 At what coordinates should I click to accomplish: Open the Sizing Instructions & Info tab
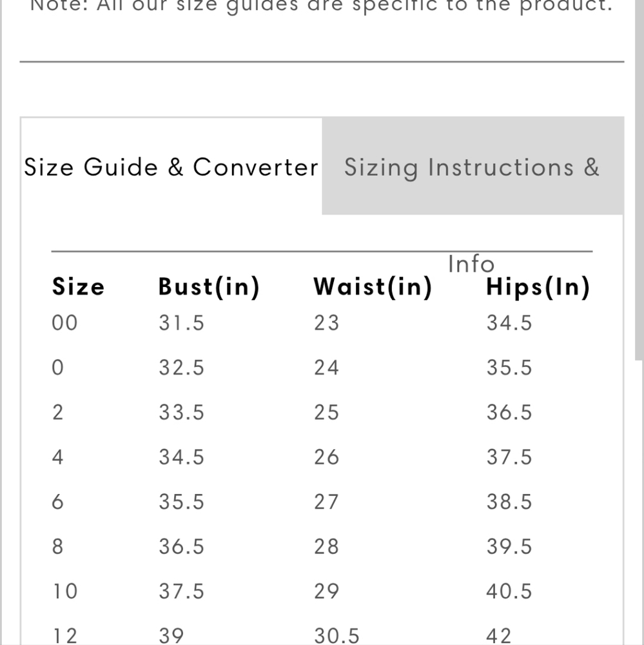pos(472,167)
